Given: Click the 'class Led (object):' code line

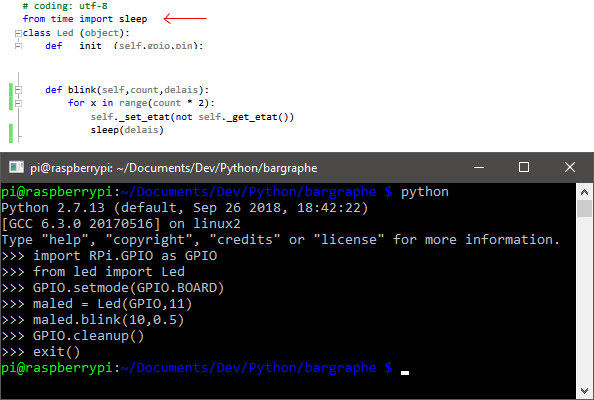Looking at the screenshot, I should [x=76, y=33].
